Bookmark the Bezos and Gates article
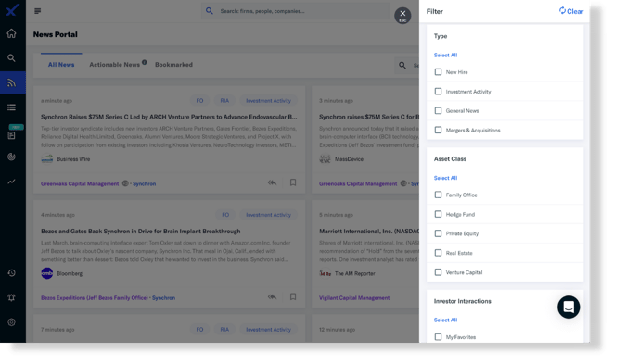Viewport: 626px width, 364px height. pyautogui.click(x=293, y=297)
